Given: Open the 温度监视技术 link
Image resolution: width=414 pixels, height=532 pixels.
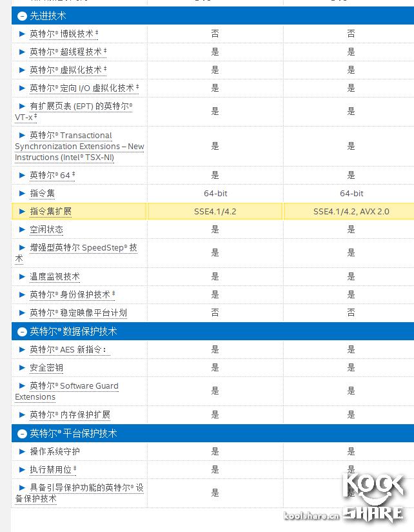Looking at the screenshot, I should pyautogui.click(x=55, y=276).
